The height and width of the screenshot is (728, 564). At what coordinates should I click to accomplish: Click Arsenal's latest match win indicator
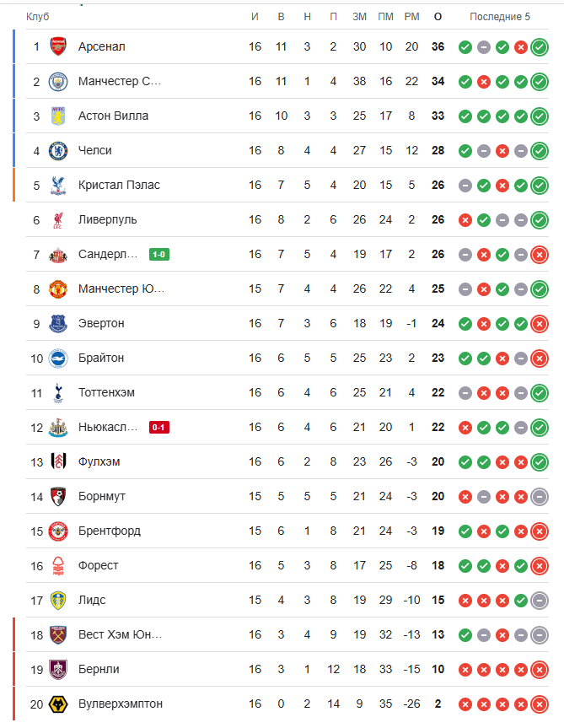(x=540, y=46)
